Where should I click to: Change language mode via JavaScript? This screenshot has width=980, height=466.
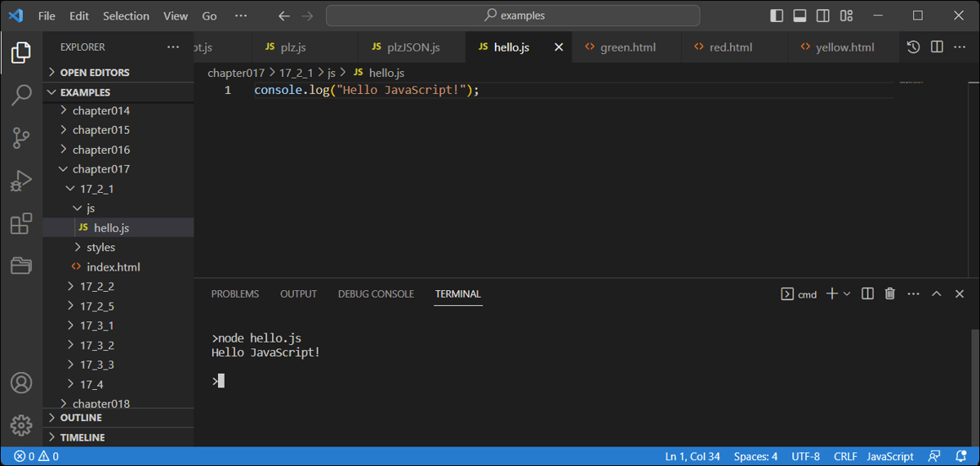tap(890, 456)
